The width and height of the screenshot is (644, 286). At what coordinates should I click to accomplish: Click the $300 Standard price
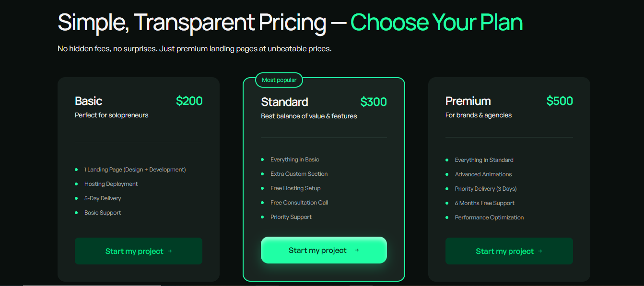(374, 102)
